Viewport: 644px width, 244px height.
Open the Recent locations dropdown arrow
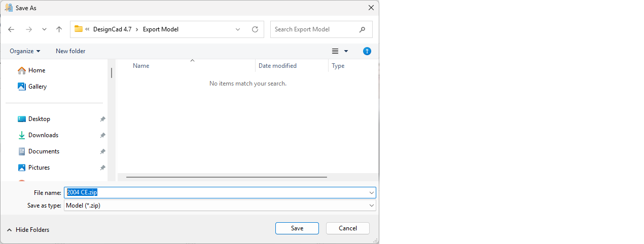[44, 29]
